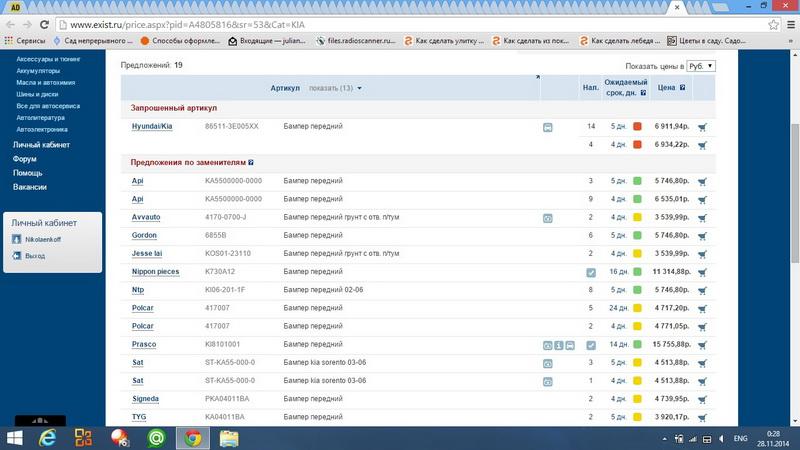Viewport: 800px width, 450px height.
Task: Add Hyundai/Kia 6 934,22р. offer to cart
Action: click(702, 145)
